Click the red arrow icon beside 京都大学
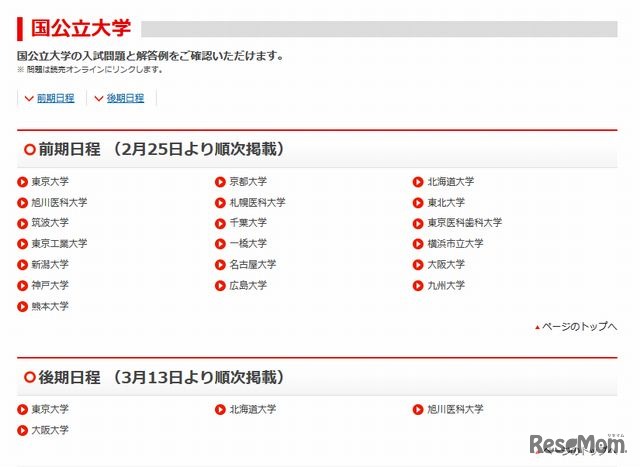640x467 pixels. click(220, 182)
